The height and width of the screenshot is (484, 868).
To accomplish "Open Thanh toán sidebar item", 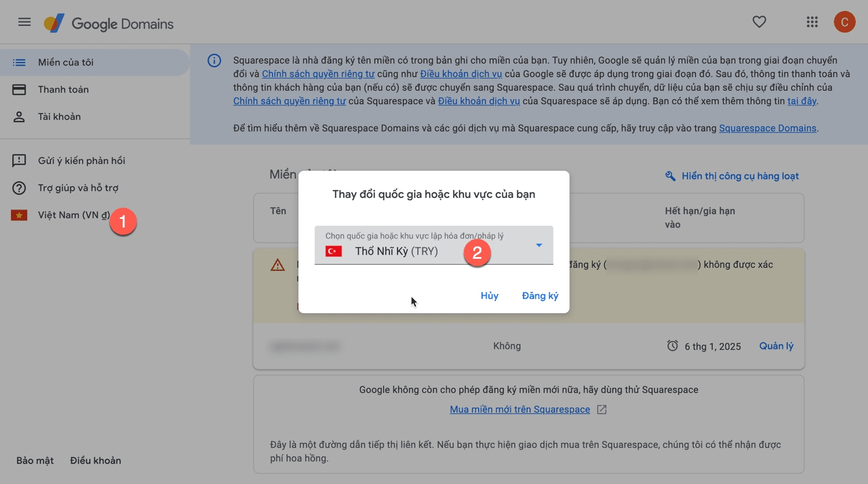I will [x=63, y=90].
